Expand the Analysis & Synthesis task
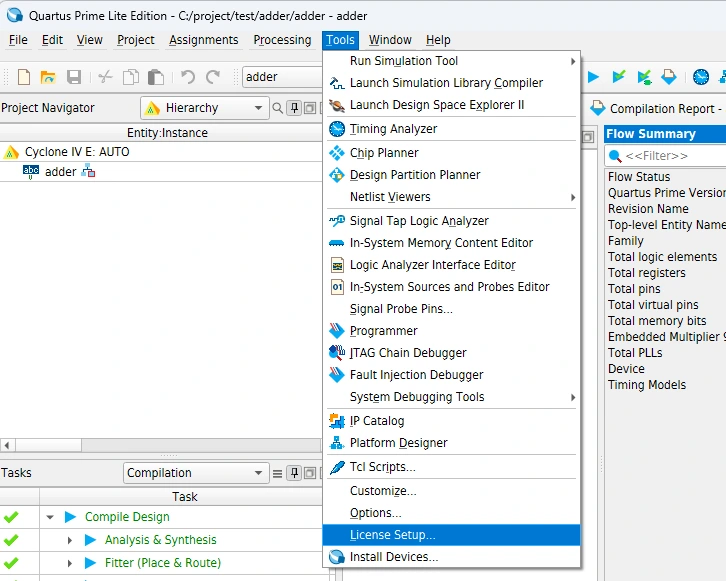 [70, 540]
